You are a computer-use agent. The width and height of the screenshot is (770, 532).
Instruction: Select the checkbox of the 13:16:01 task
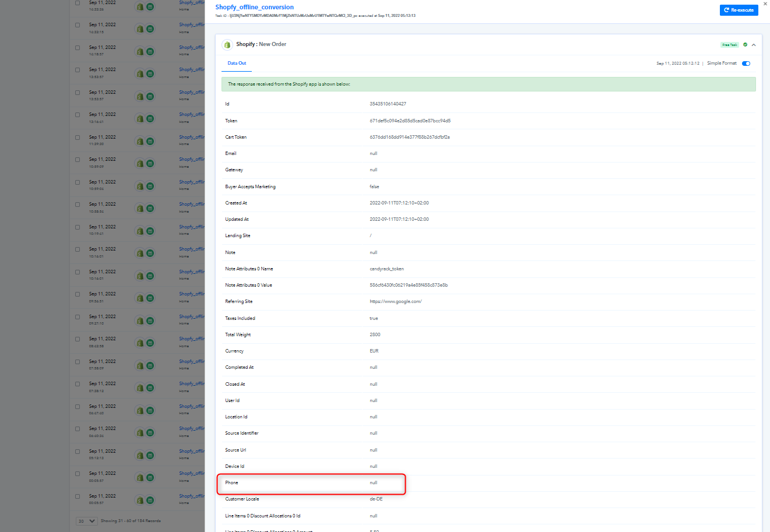(x=78, y=115)
